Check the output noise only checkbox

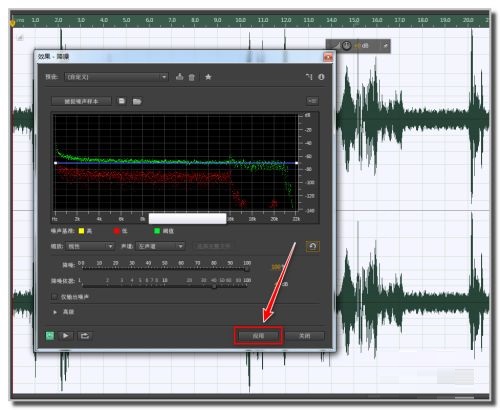[x=54, y=297]
